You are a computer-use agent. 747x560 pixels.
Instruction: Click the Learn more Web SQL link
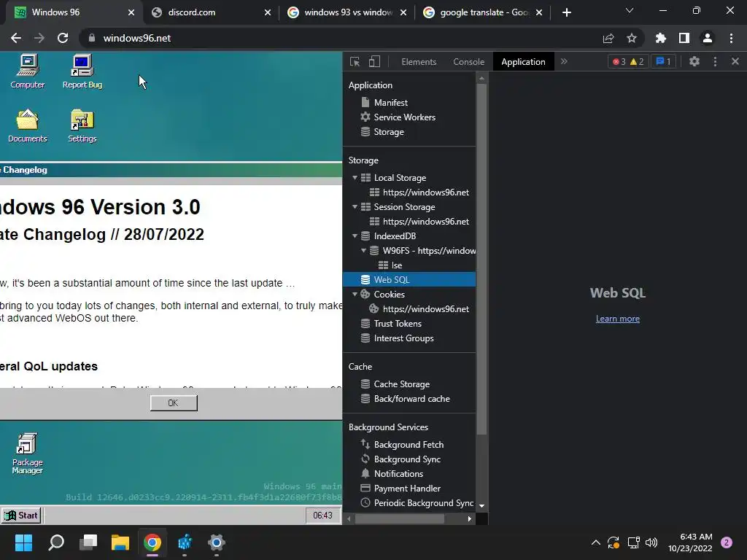(617, 319)
